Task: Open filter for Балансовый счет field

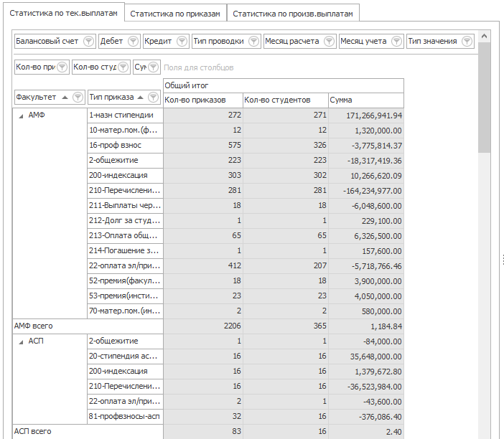Action: [x=88, y=41]
